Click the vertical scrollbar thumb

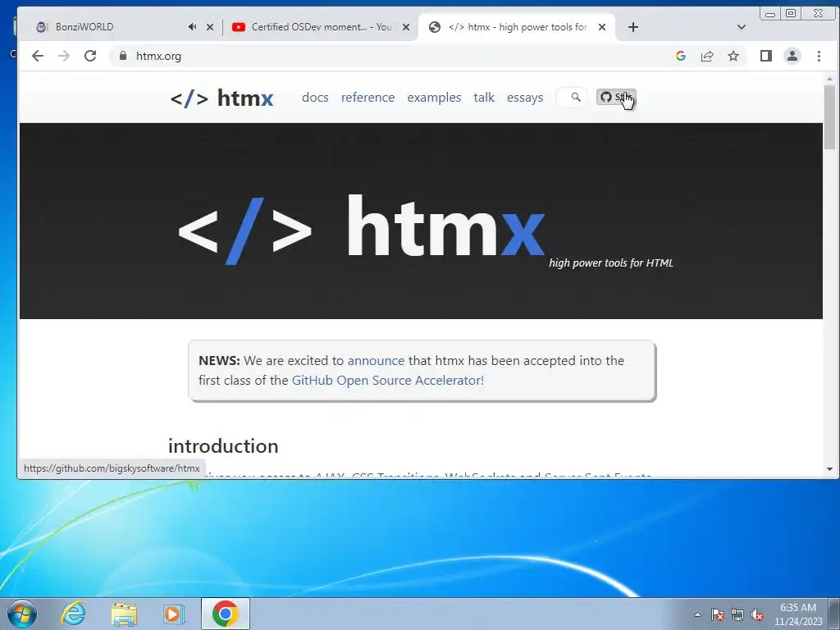point(830,116)
